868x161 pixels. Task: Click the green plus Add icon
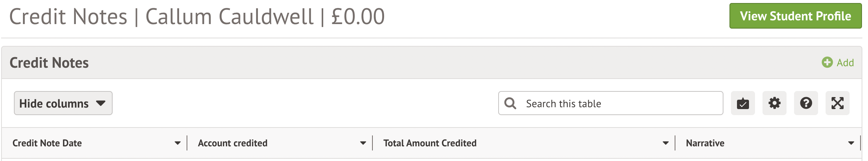[x=827, y=62]
